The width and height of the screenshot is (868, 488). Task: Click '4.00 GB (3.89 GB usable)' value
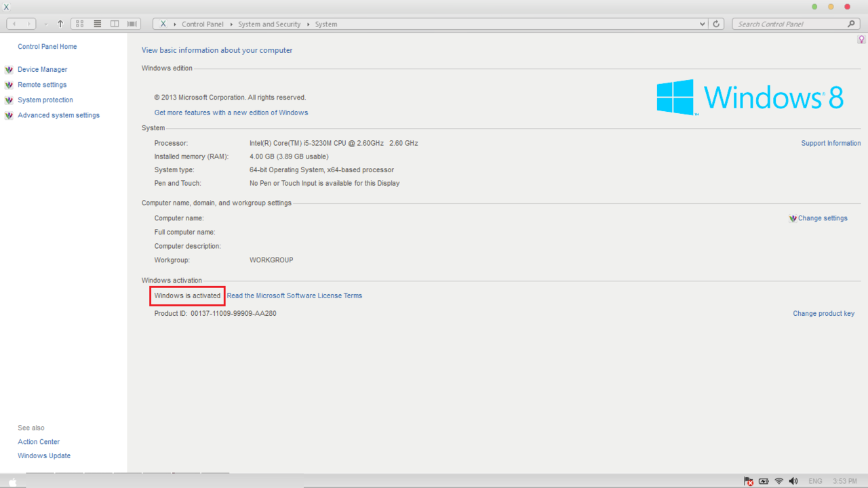click(x=289, y=157)
